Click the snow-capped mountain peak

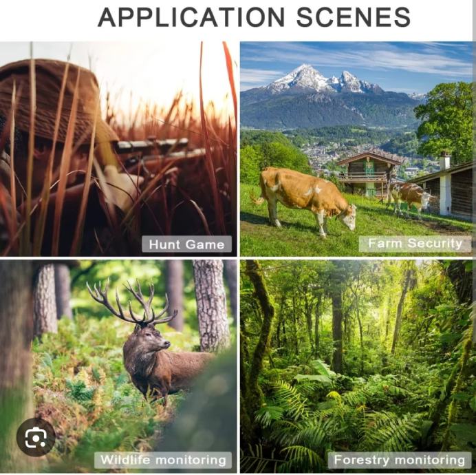click(323, 78)
